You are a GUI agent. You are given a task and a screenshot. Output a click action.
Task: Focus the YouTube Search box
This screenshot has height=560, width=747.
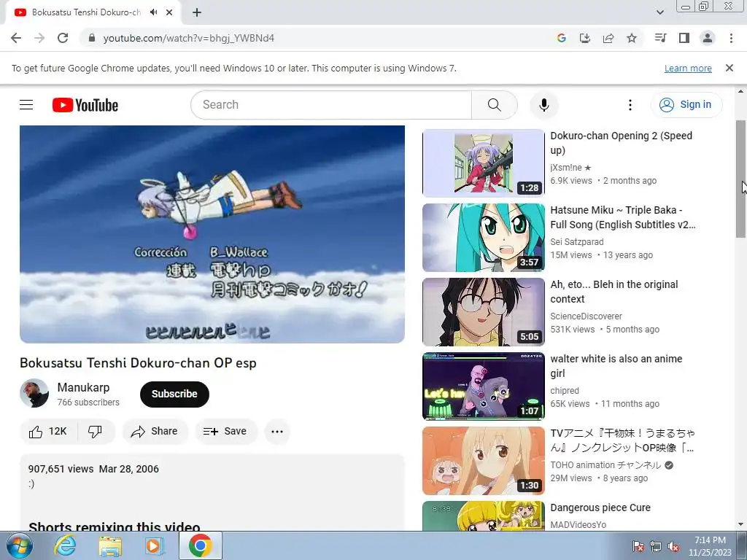[x=331, y=105]
